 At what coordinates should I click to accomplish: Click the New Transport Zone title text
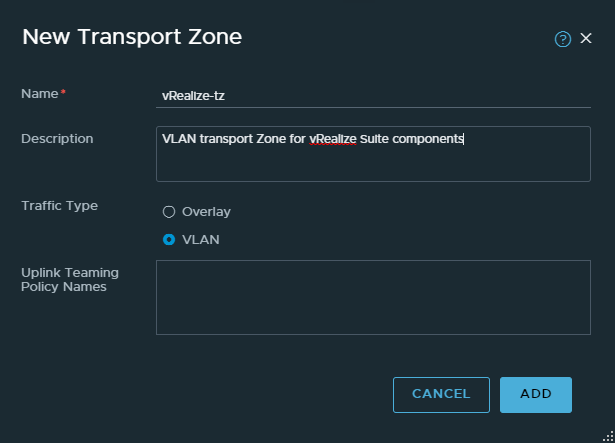132,38
